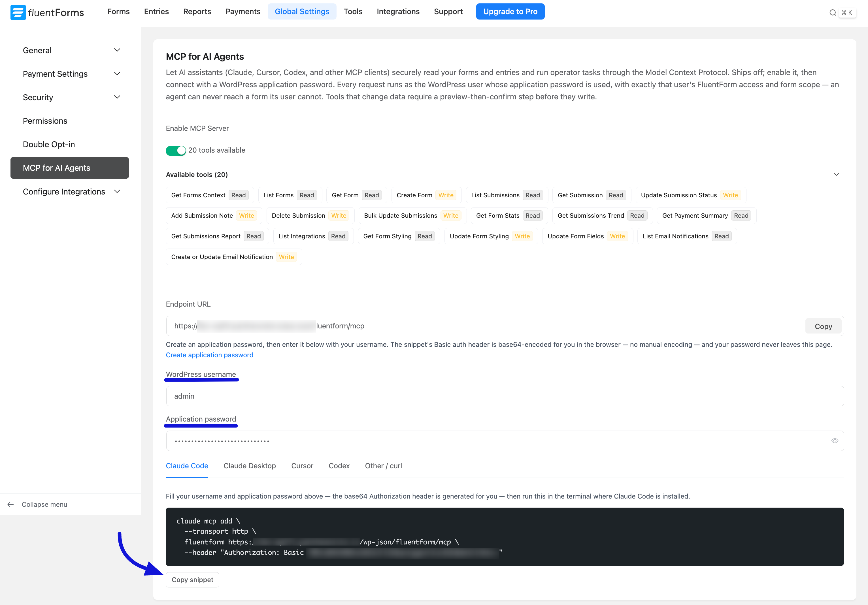Click the WordPress username field

click(505, 396)
